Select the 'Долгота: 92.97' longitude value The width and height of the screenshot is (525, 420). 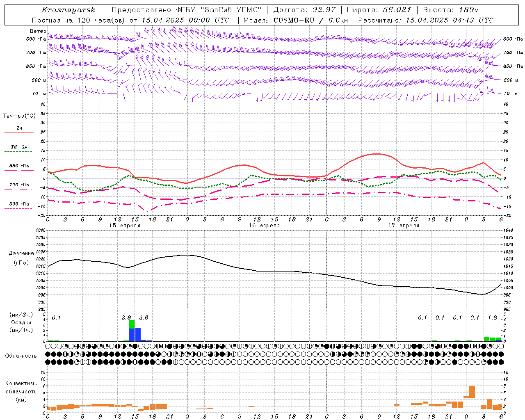pos(304,10)
